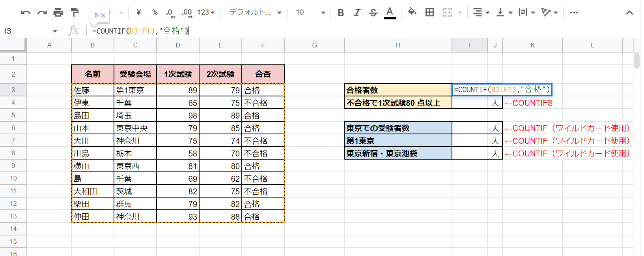This screenshot has width=644, height=256.
Task: Select the score cell with 93
Action: [178, 216]
